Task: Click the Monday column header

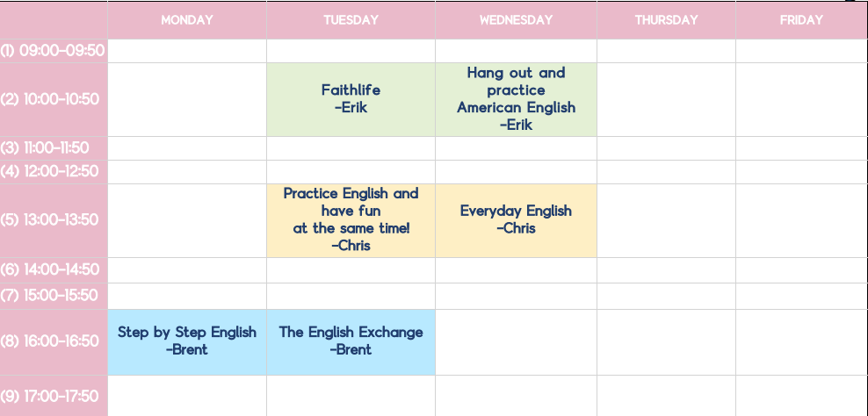Action: click(187, 20)
